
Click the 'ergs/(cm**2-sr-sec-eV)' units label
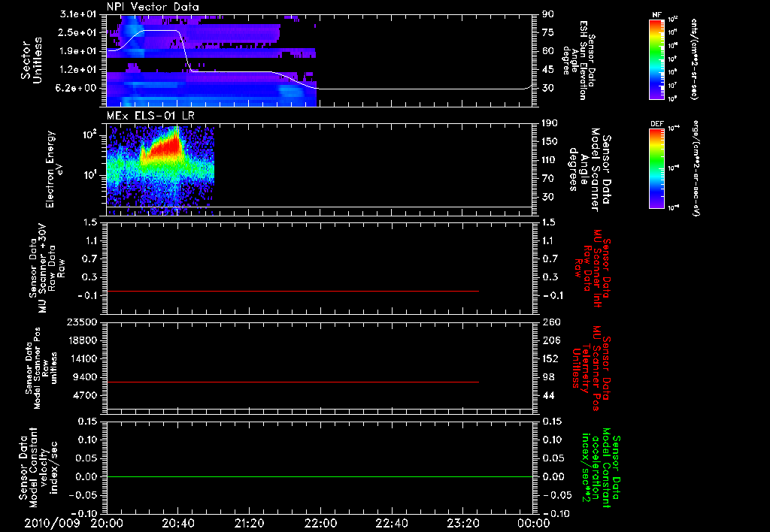[x=696, y=168]
